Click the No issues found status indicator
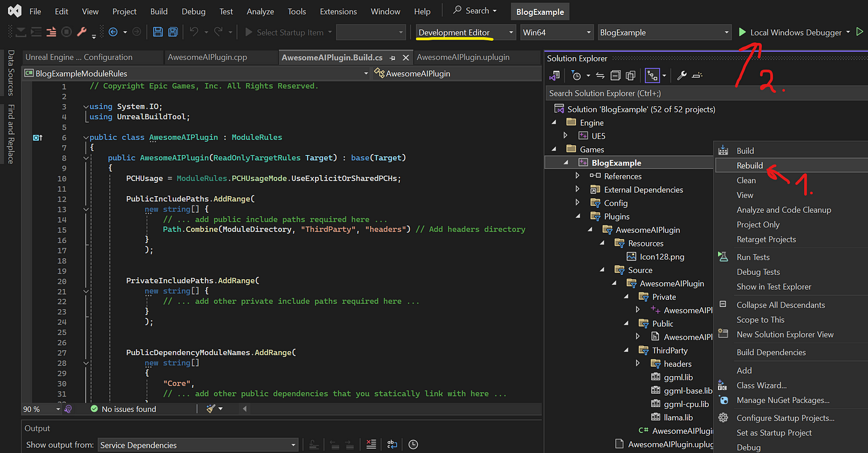868x453 pixels. click(123, 409)
